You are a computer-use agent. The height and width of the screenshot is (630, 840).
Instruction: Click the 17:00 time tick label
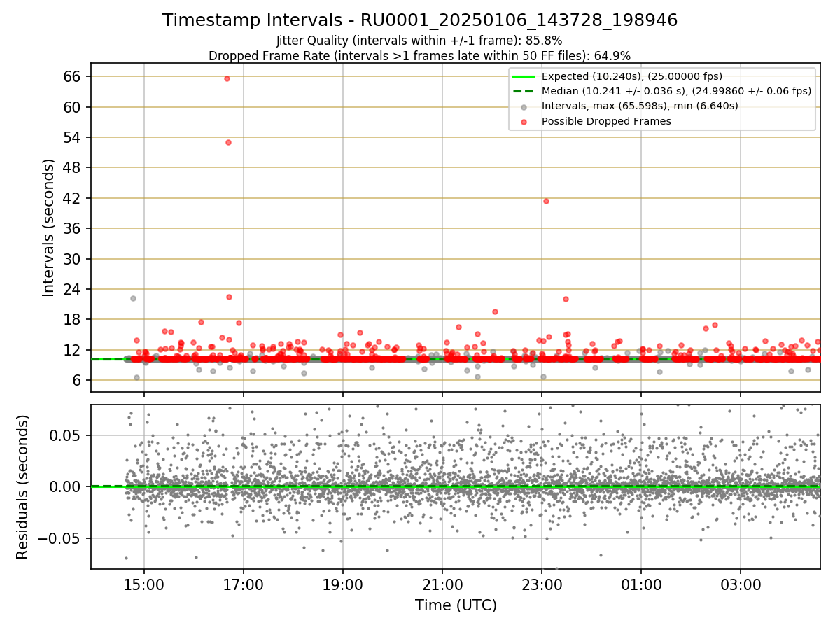tap(244, 584)
